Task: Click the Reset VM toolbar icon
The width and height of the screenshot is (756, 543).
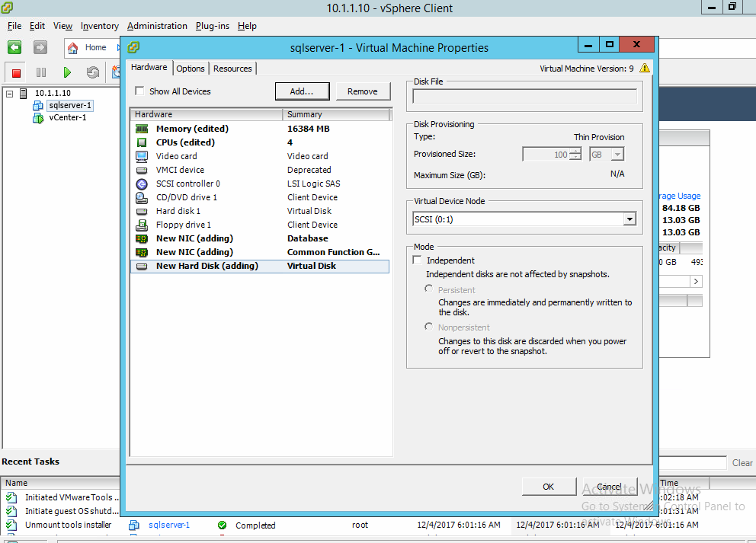Action: [x=92, y=72]
